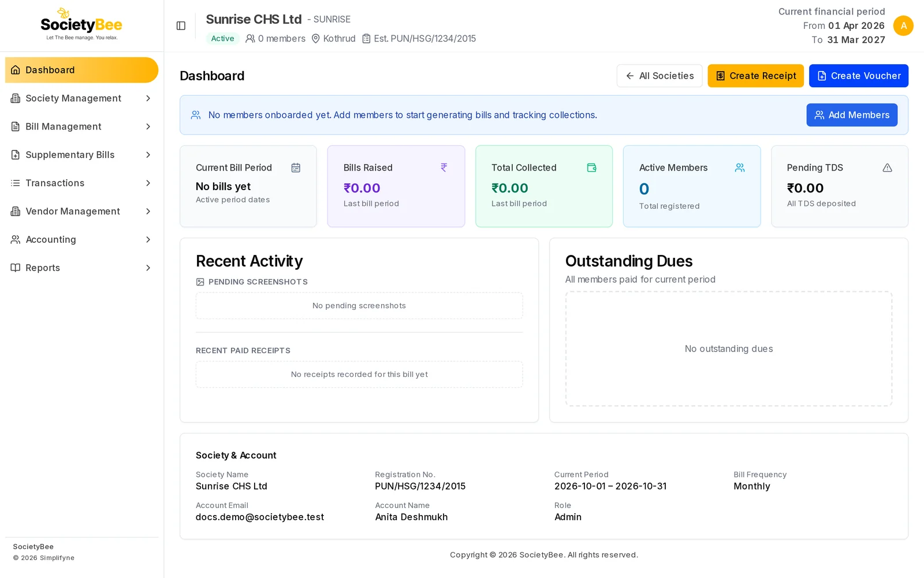Viewport: 924px width, 578px height.
Task: Go back to All Societies
Action: click(660, 76)
